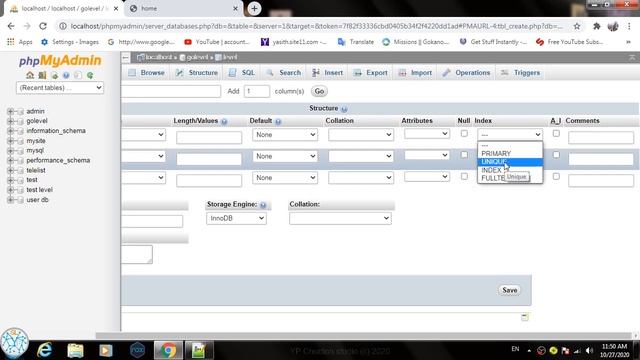Viewport: 640px width, 360px height.
Task: Expand the information_schema tree node
Action: pyautogui.click(x=10, y=131)
